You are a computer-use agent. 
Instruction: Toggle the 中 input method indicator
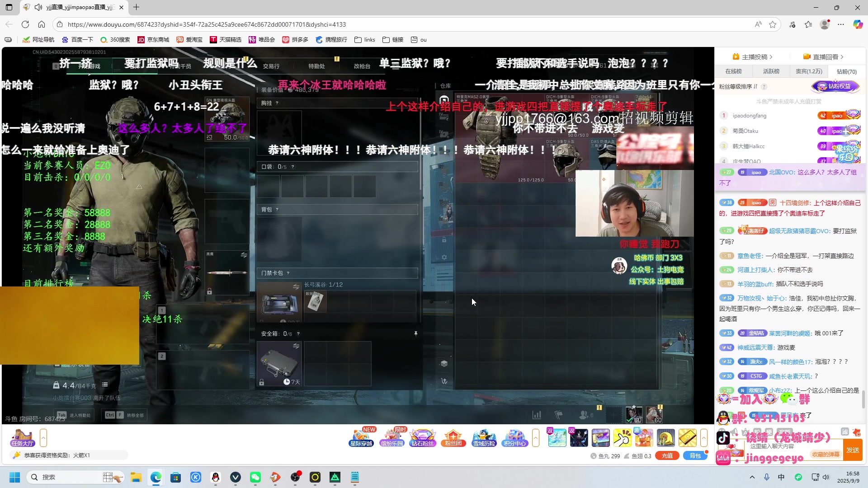[781, 477]
